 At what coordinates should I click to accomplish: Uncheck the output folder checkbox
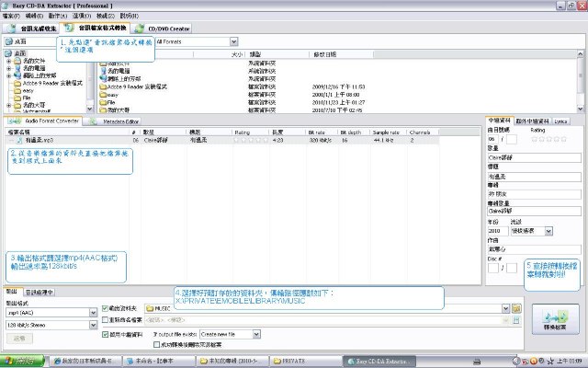point(105,308)
